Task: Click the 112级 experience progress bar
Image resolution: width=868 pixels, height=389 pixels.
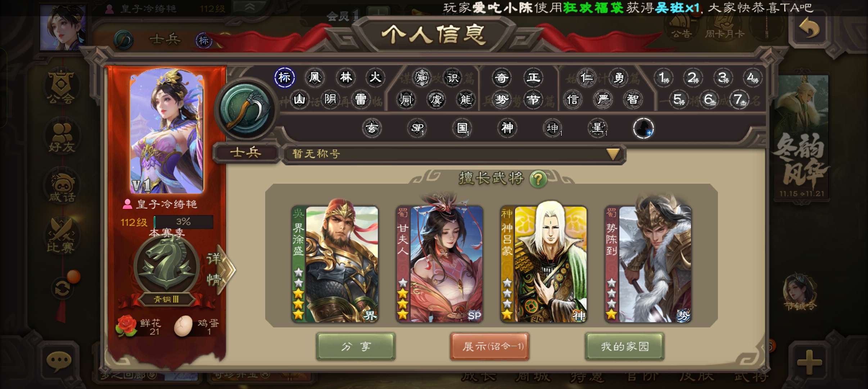Action: 184,222
